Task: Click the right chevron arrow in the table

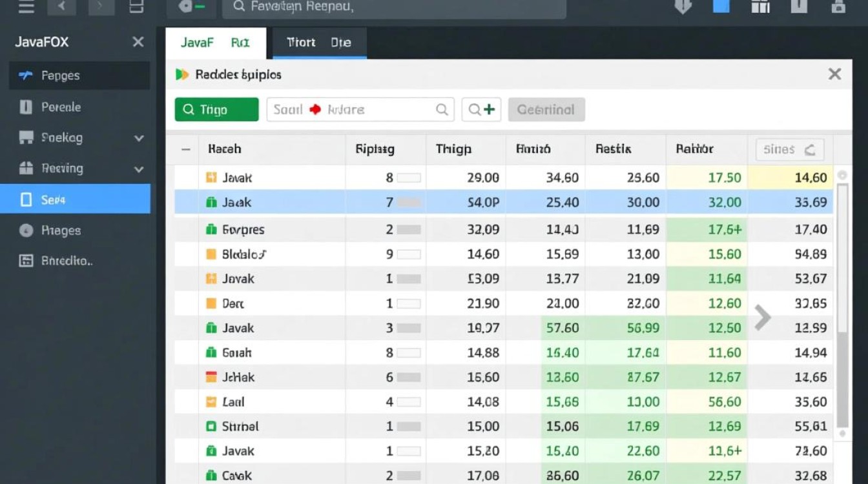Action: 763,317
